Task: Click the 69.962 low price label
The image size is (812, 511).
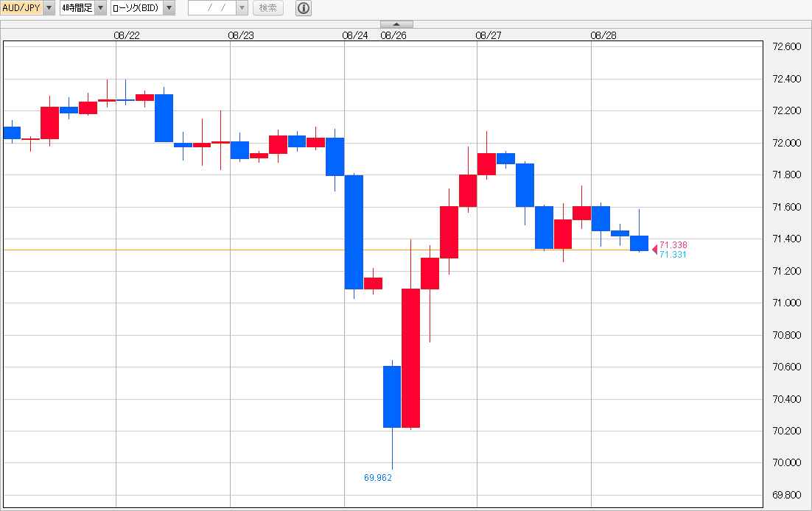Action: coord(378,478)
